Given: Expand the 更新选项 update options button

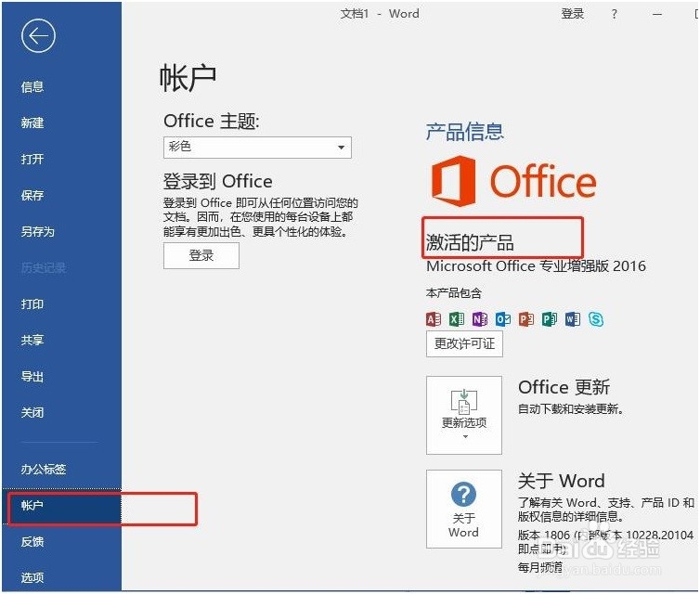Looking at the screenshot, I should (x=464, y=415).
